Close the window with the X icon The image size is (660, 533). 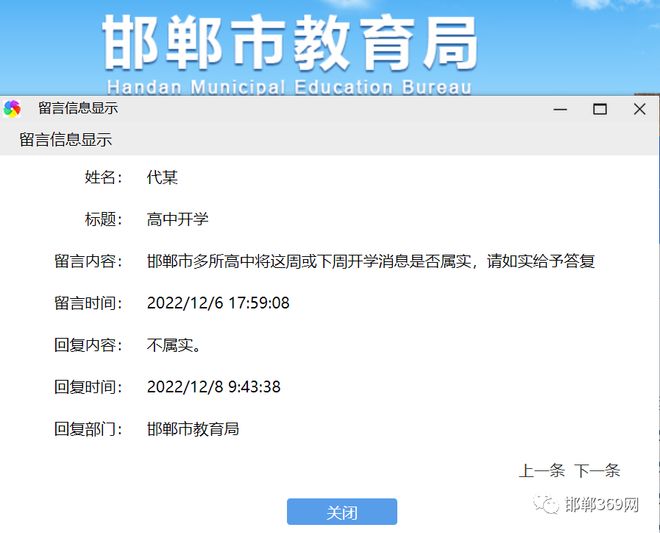639,109
